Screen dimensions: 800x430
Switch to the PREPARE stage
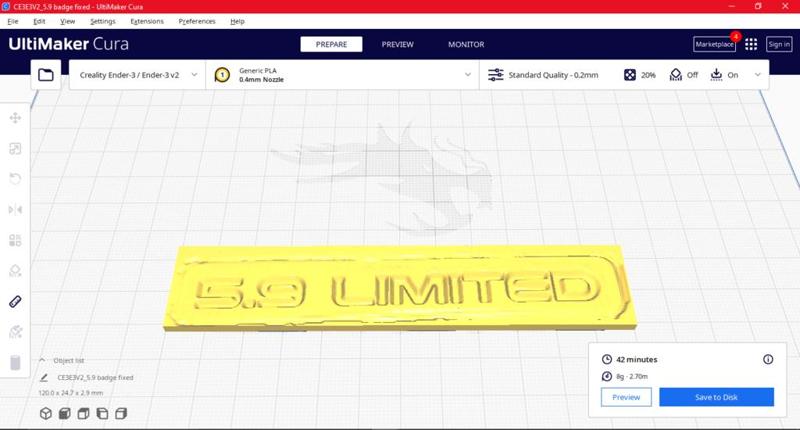(x=331, y=44)
